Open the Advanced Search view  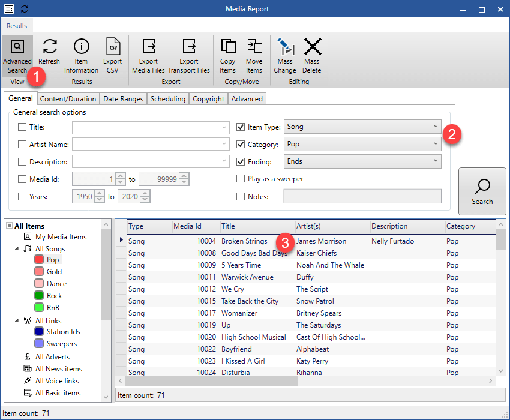(17, 56)
